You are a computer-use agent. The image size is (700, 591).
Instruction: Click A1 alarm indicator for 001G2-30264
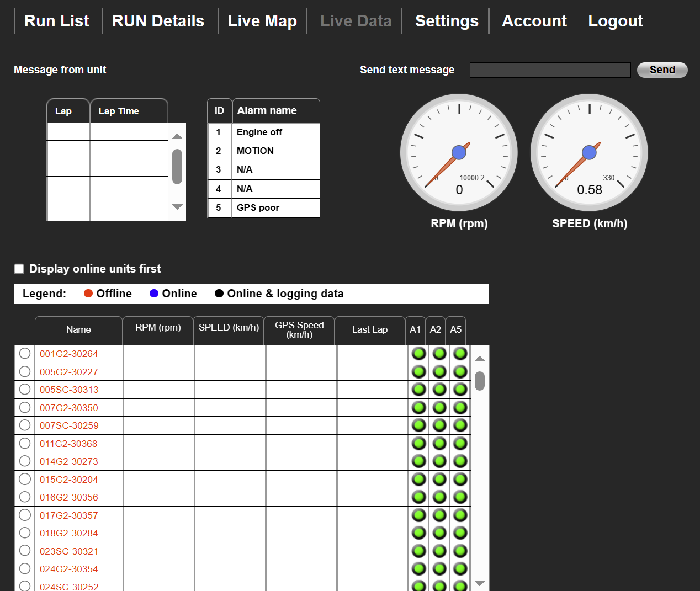tap(419, 354)
